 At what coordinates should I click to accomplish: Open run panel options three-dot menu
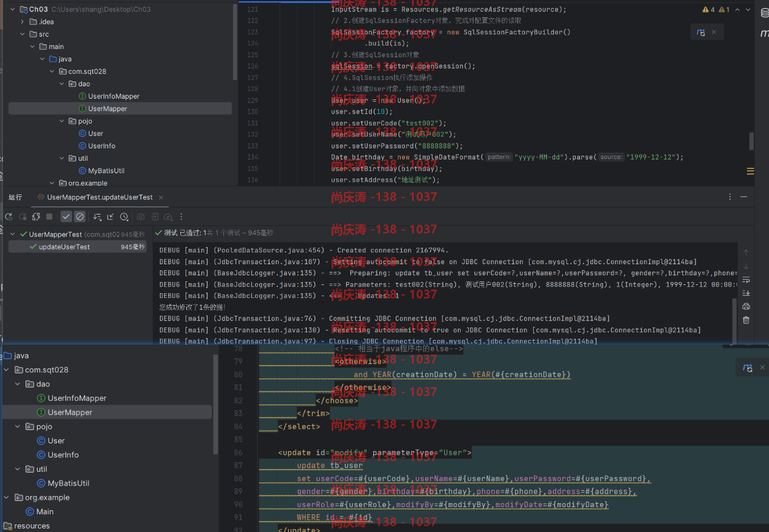pyautogui.click(x=731, y=197)
